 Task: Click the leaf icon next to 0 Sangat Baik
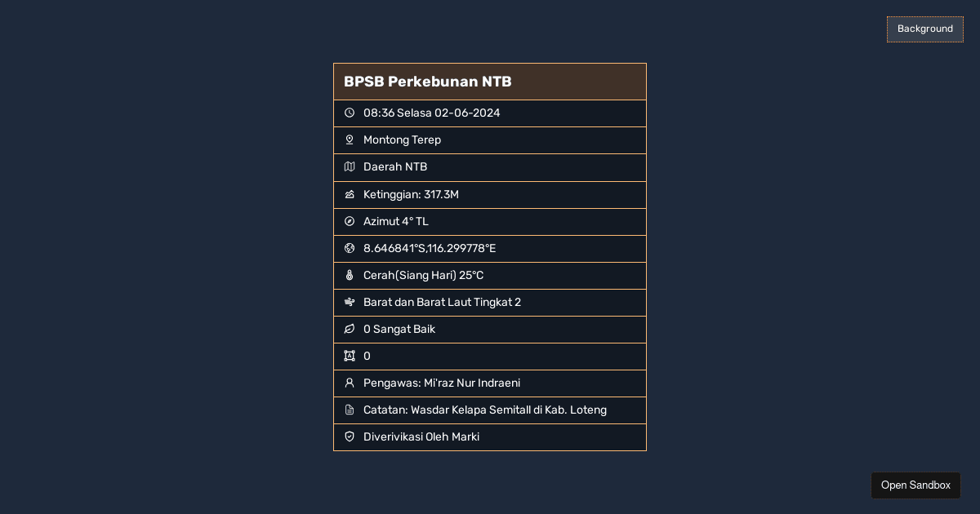tap(350, 329)
